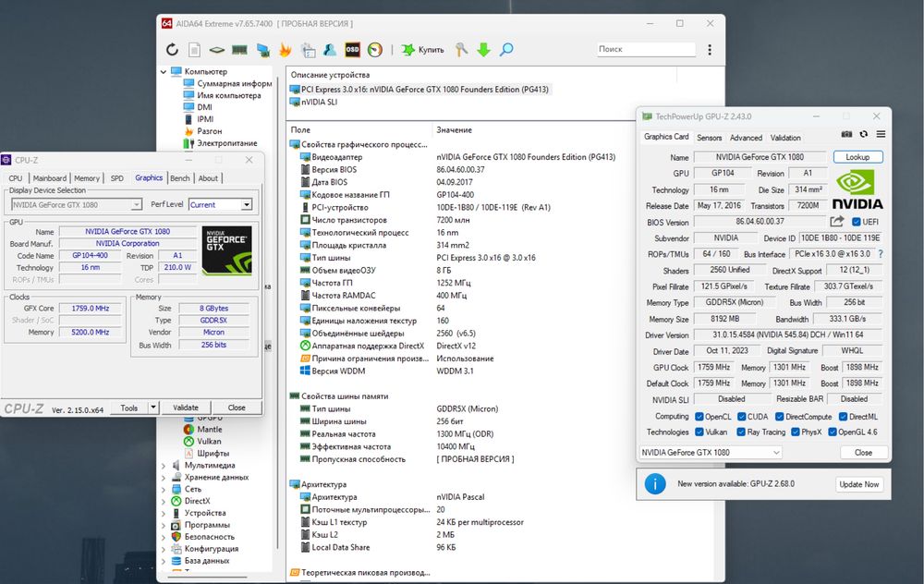
Task: Click the magnifier search icon in AIDA64 toolbar
Action: click(x=506, y=50)
